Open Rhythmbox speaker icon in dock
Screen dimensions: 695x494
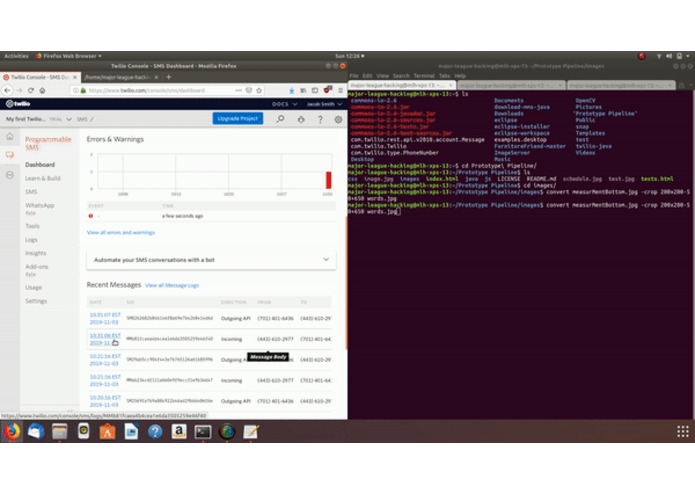point(83,431)
